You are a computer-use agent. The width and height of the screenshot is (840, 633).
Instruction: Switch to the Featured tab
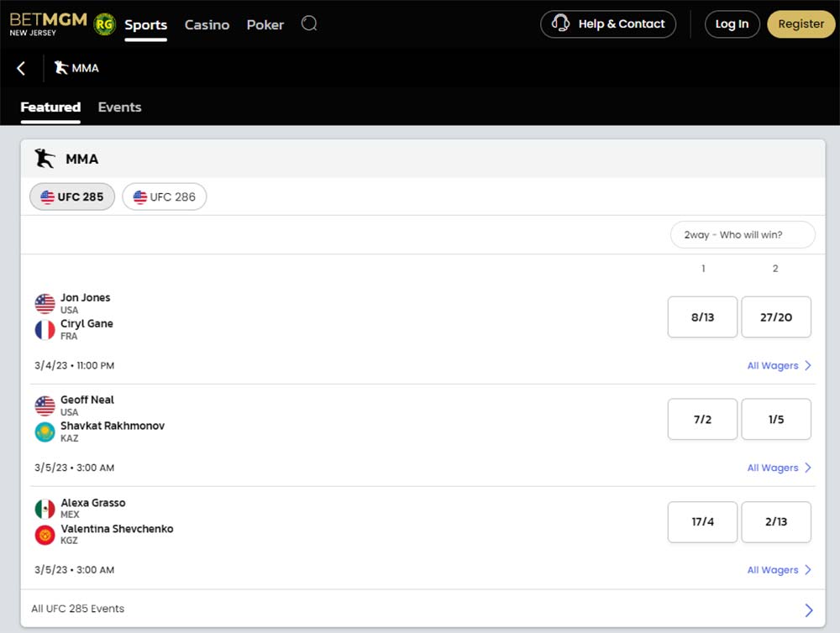(x=50, y=107)
